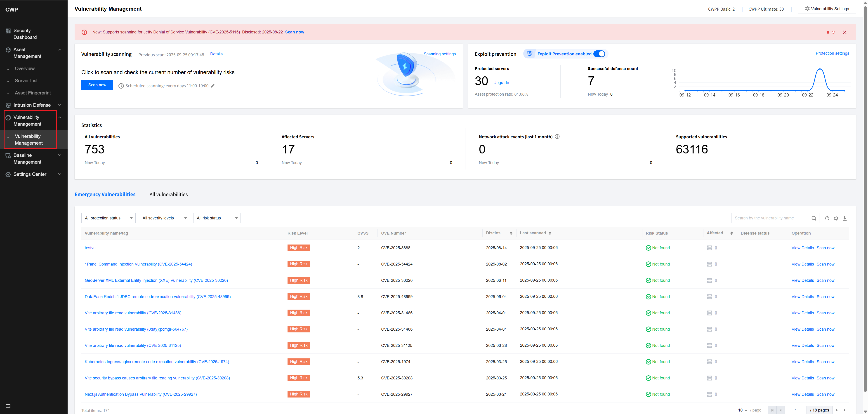The width and height of the screenshot is (868, 414).
Task: Click the vertical page scrollbar
Action: pyautogui.click(x=865, y=199)
